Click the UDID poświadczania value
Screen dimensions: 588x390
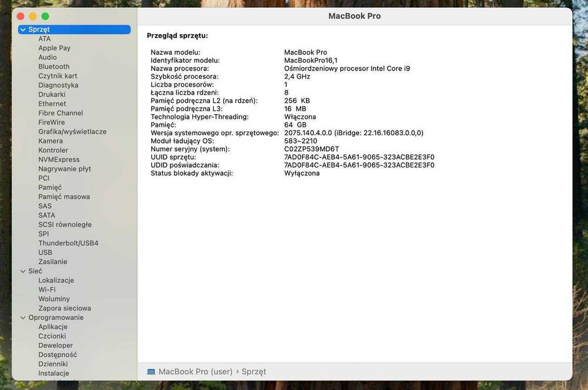[x=359, y=165]
